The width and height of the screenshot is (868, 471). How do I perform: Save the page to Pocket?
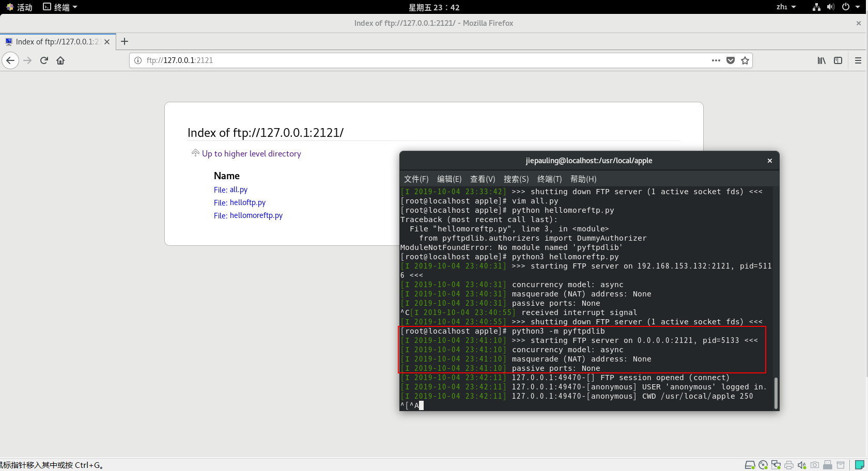coord(731,60)
